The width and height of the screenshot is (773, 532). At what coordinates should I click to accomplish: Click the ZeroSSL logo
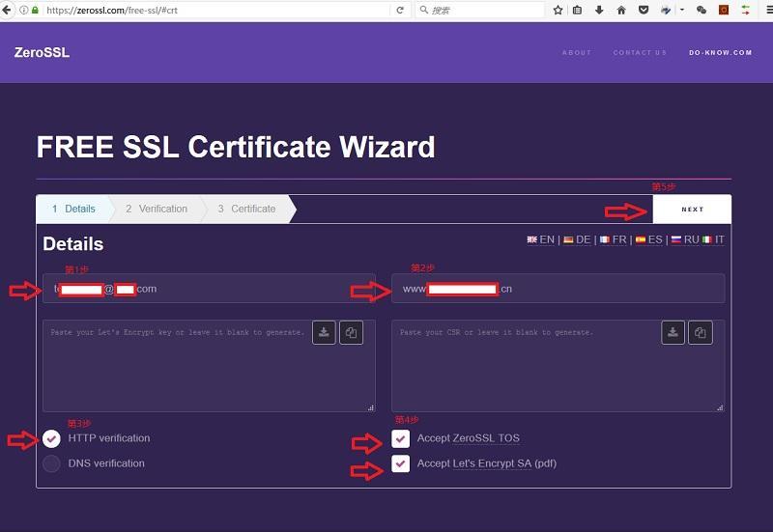pyautogui.click(x=42, y=52)
